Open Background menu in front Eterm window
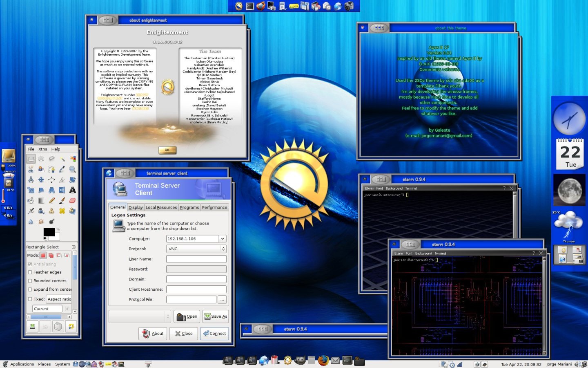 423,254
